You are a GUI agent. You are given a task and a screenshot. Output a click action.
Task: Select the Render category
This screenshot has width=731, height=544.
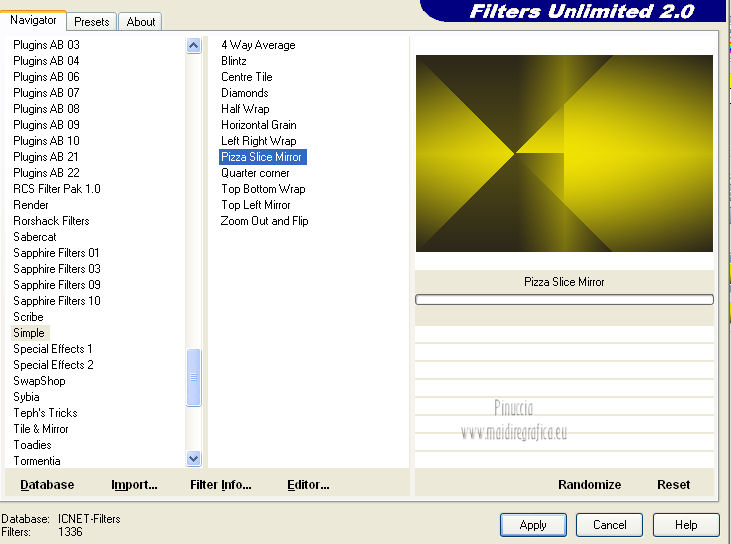(31, 205)
